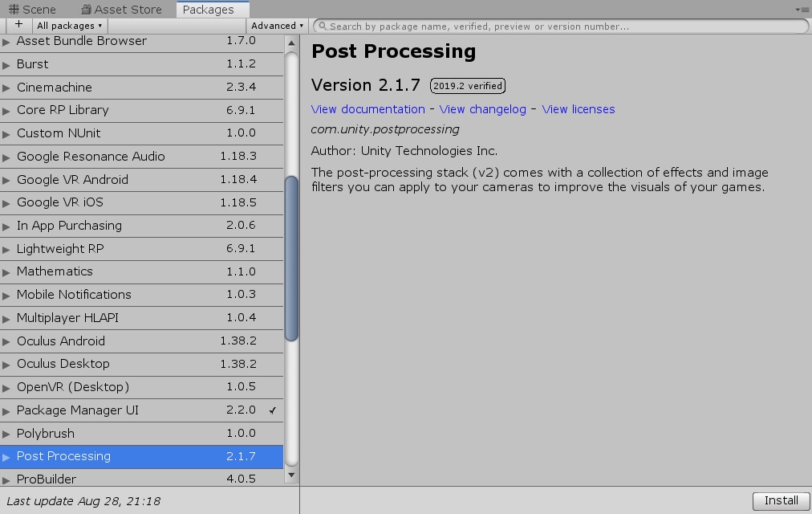The image size is (812, 514).
Task: Open the View changelog link
Action: pyautogui.click(x=483, y=109)
